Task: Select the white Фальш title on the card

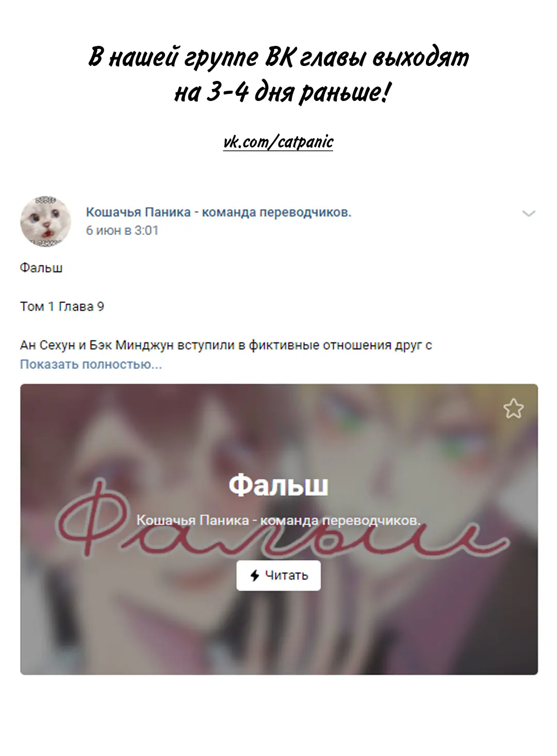Action: coord(278,485)
